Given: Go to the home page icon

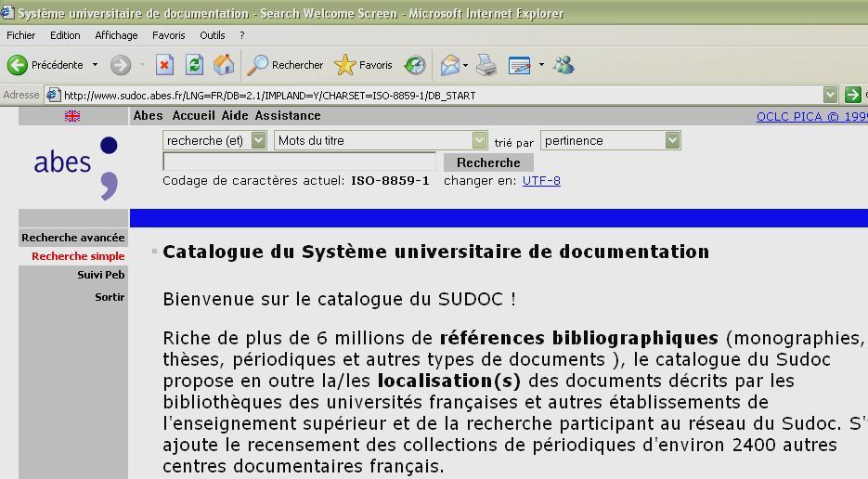Looking at the screenshot, I should tap(225, 65).
